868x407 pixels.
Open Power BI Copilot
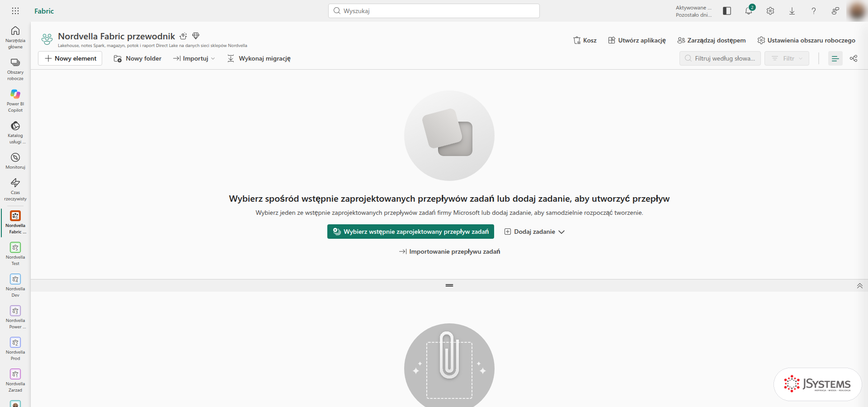coord(15,100)
